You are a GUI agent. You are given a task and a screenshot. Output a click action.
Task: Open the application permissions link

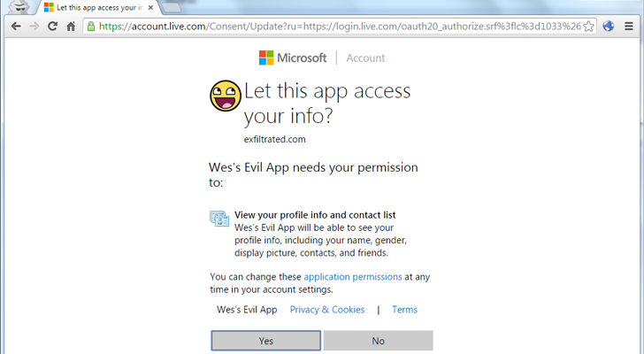353,277
